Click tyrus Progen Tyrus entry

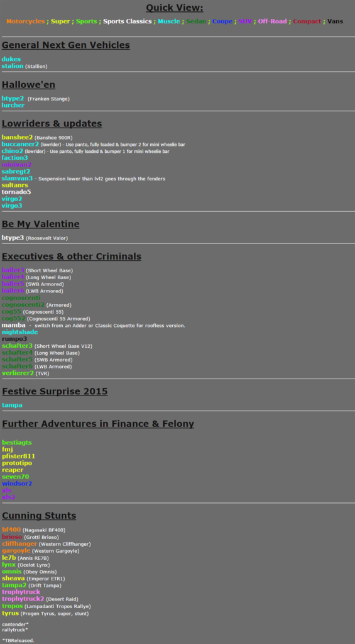click(45, 613)
